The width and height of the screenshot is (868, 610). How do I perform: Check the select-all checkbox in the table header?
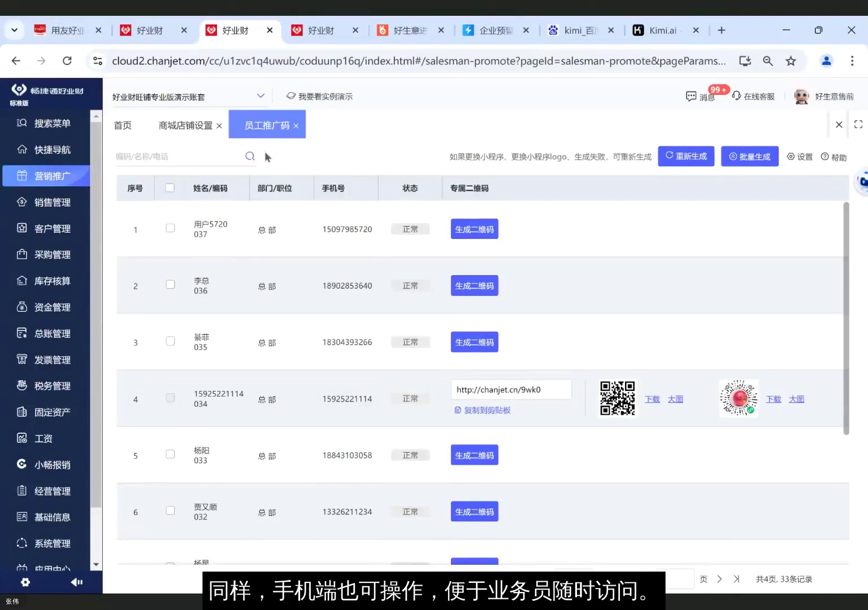coord(170,188)
